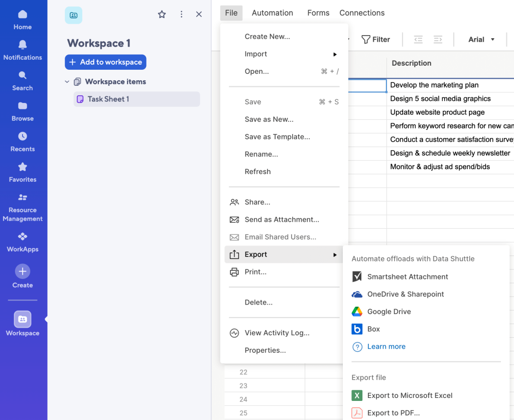Collapse the Workspace items tree
Screen dimensions: 514x420
point(67,81)
